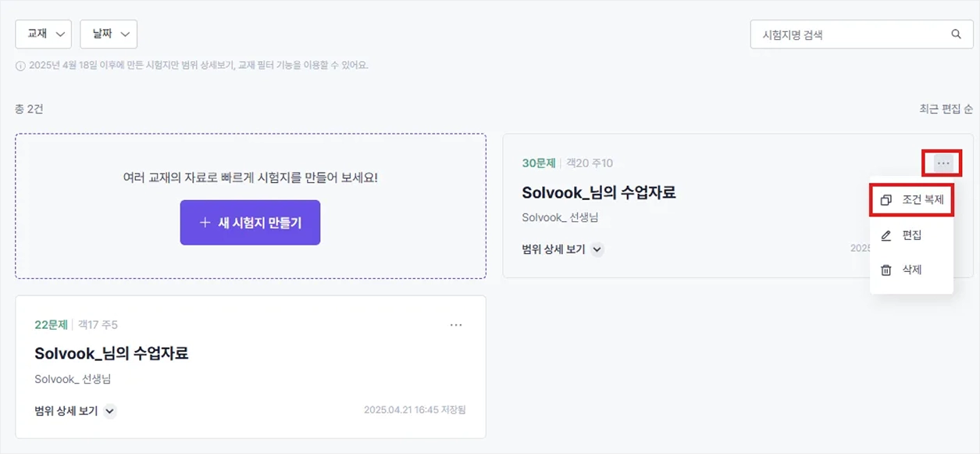
Task: Click the 최근 편집 순 sort label
Action: 946,109
